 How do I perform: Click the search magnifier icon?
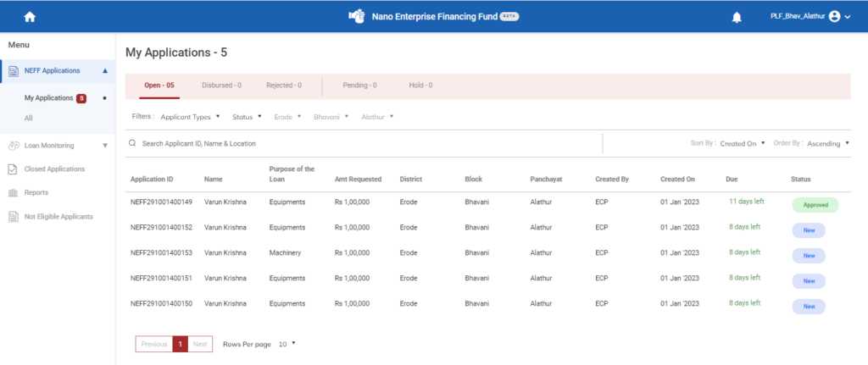coord(133,144)
